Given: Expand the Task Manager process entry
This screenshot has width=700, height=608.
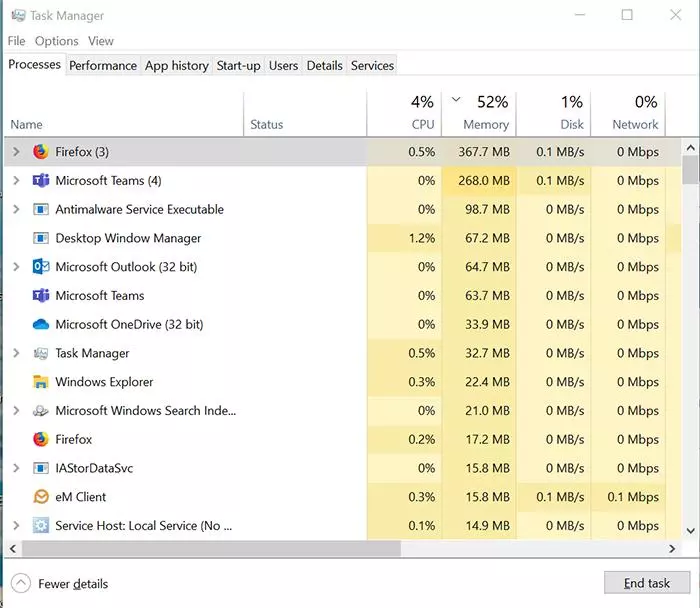Looking at the screenshot, I should pos(16,353).
